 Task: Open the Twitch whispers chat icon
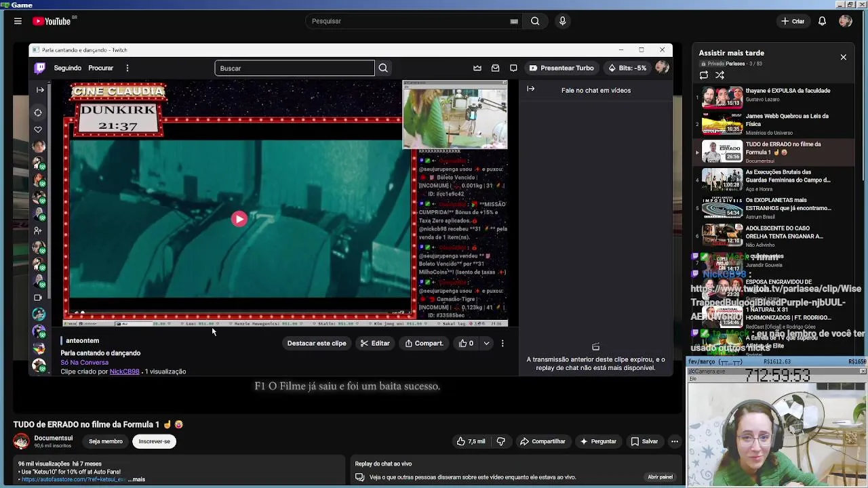coord(513,68)
